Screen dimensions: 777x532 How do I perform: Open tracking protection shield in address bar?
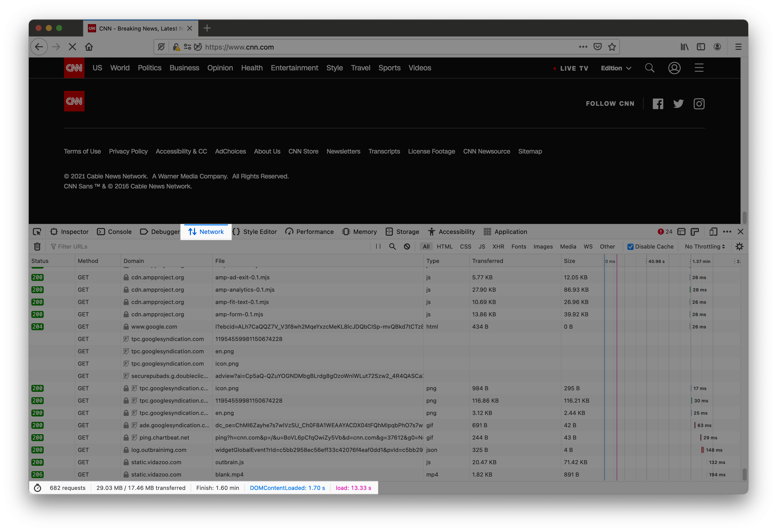[x=161, y=47]
